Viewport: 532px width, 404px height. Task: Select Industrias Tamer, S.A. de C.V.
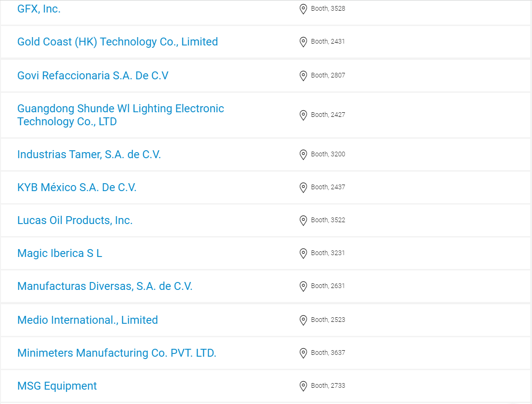pos(89,154)
